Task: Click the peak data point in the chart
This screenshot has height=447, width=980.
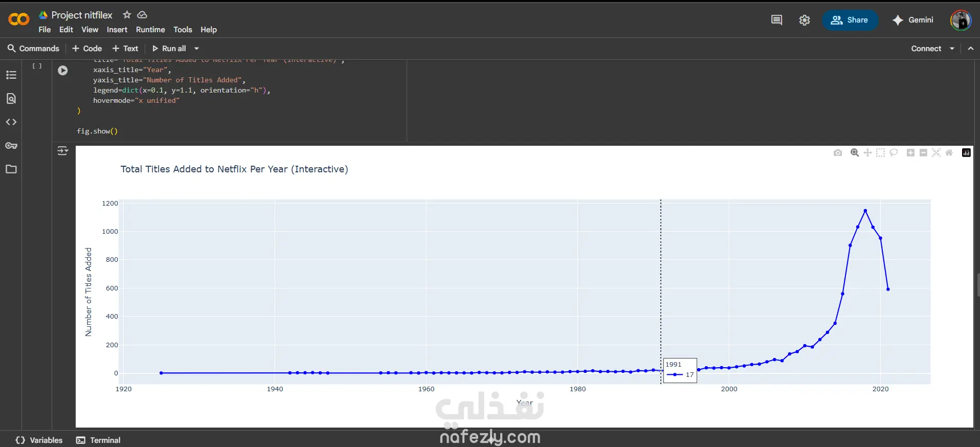Action: coord(865,211)
